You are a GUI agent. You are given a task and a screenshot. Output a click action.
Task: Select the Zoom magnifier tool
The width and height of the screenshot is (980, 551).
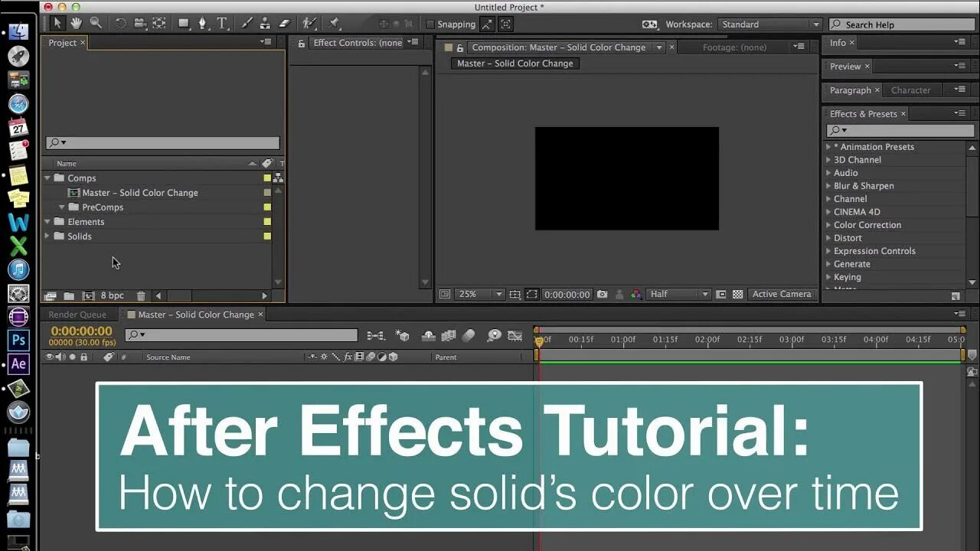tap(96, 24)
